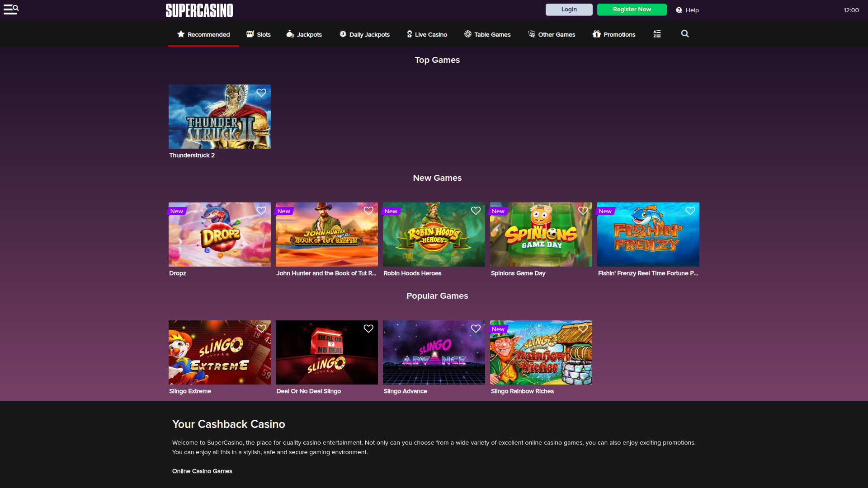Screen dimensions: 868x488
Task: Open the Help menu
Action: (687, 9)
